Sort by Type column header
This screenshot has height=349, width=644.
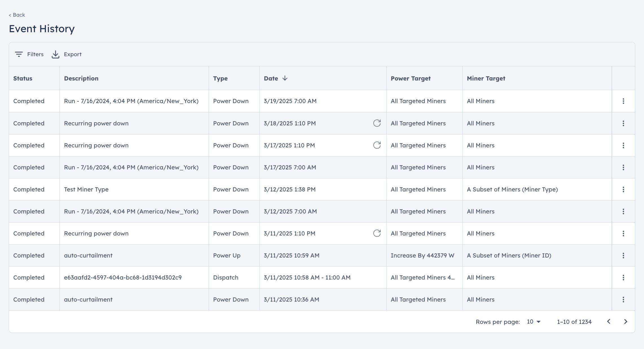220,78
